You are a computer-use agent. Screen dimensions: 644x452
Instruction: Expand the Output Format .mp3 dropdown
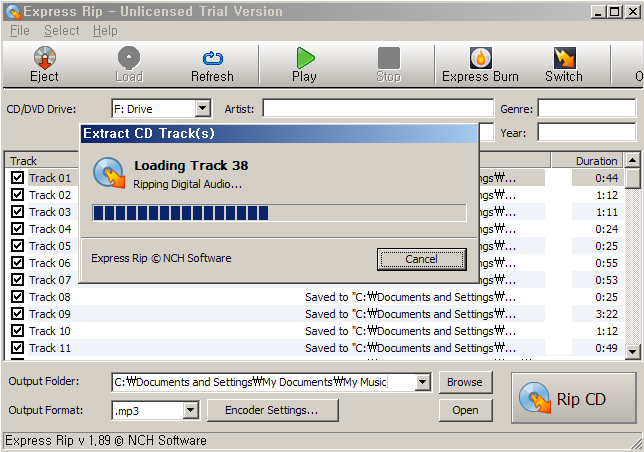pos(191,410)
